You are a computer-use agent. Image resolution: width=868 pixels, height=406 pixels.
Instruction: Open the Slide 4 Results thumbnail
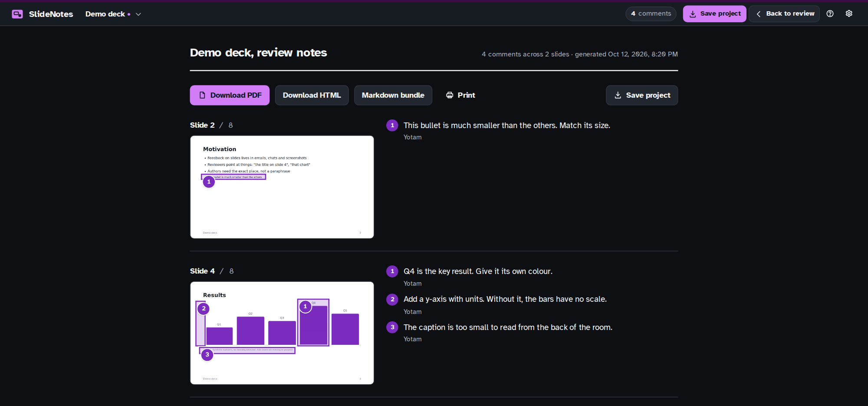pos(282,333)
